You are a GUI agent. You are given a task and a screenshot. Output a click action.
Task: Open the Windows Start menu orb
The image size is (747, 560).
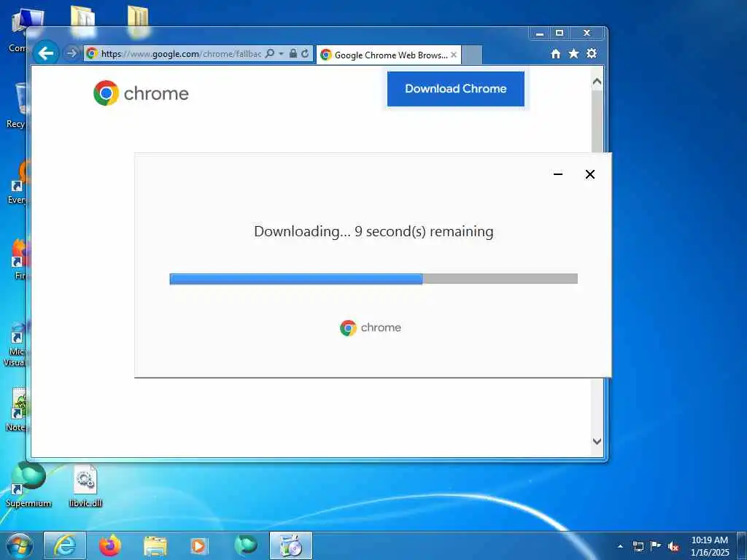tap(20, 546)
